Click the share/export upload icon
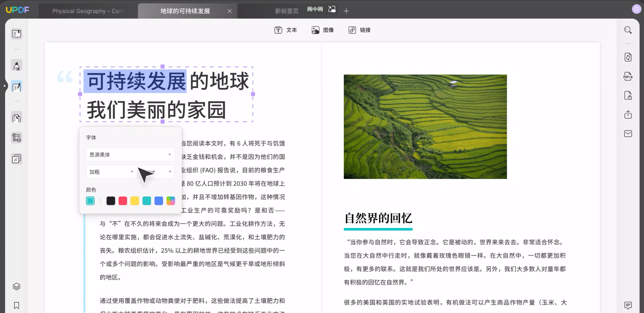This screenshot has width=644, height=313. 628,115
